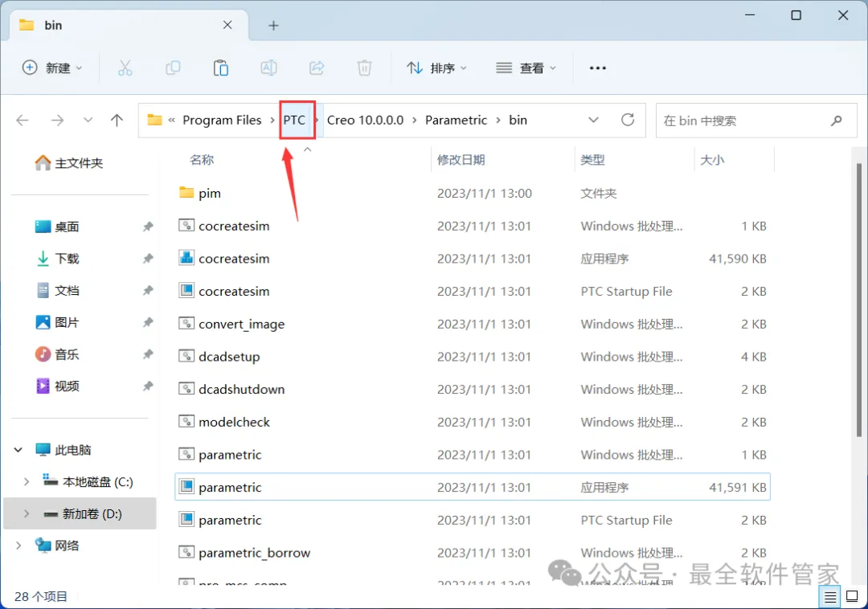Open the 查看 (View) dropdown
Screen dimensions: 868x609
click(x=526, y=68)
